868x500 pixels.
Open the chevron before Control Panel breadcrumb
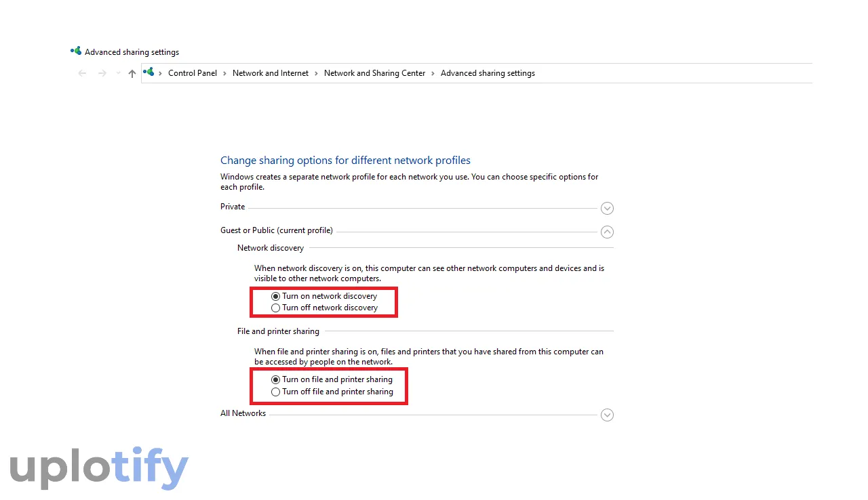(x=161, y=73)
